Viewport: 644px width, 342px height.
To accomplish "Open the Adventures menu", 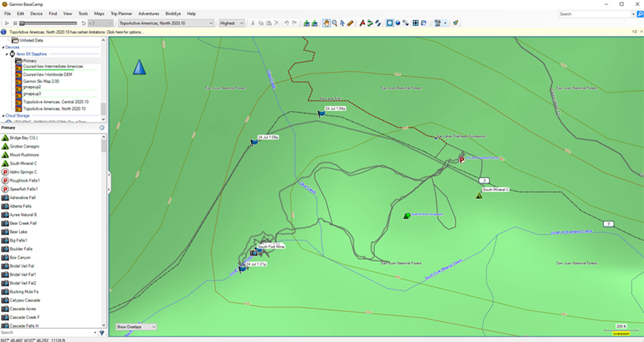I will click(x=148, y=14).
